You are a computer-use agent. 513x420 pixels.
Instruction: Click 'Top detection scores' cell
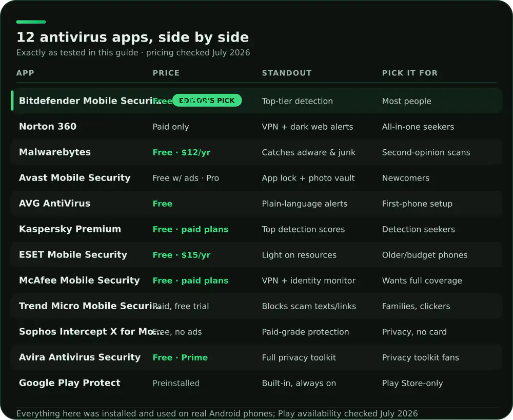coord(303,229)
